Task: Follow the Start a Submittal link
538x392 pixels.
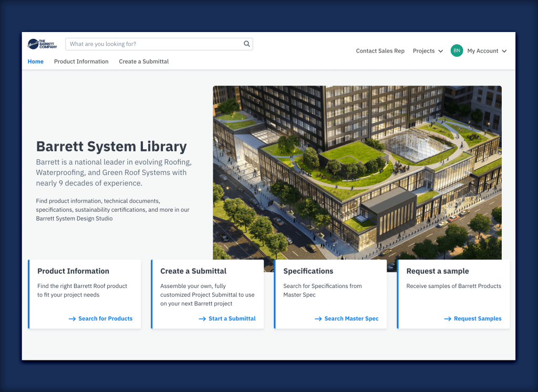Action: (x=232, y=318)
